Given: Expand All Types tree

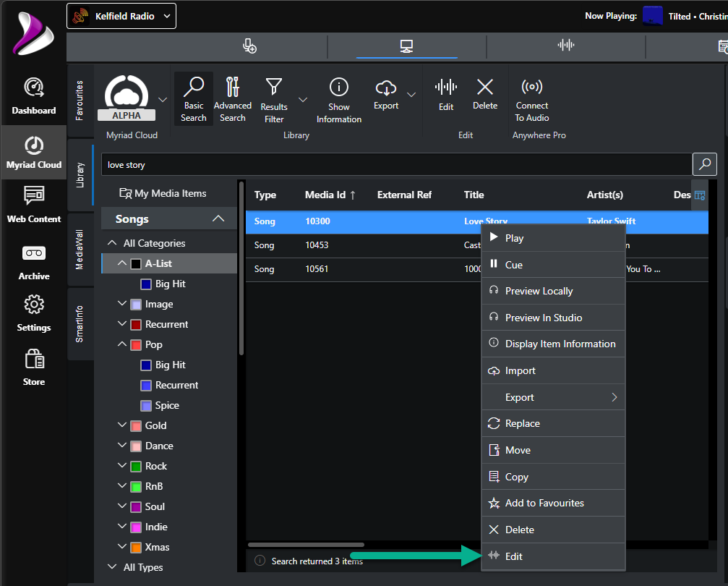Looking at the screenshot, I should 112,566.
